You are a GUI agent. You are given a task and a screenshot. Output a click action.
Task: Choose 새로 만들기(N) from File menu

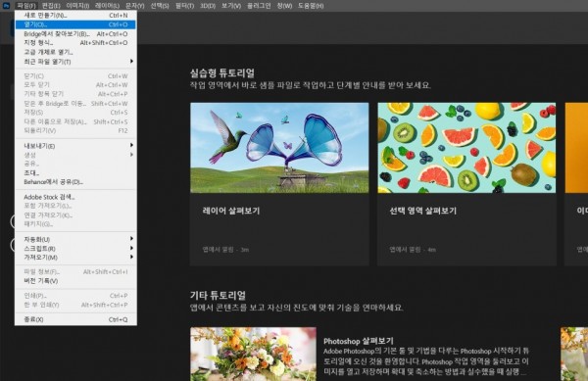75,16
